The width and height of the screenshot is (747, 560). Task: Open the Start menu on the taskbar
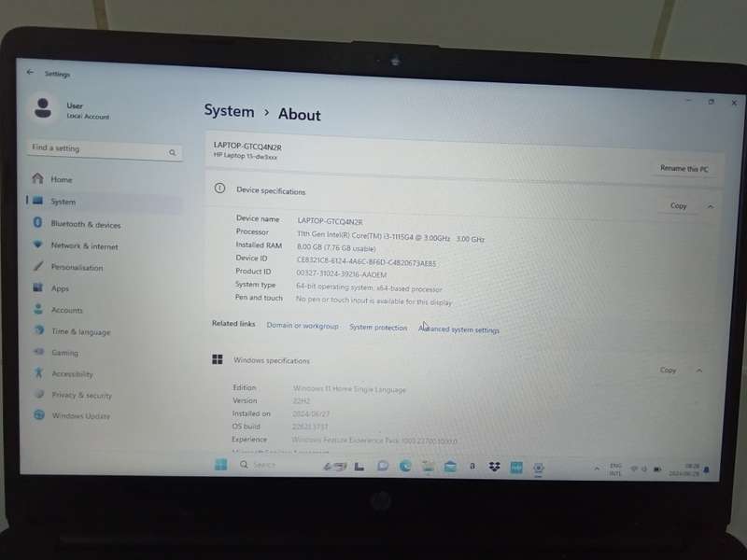pyautogui.click(x=220, y=464)
